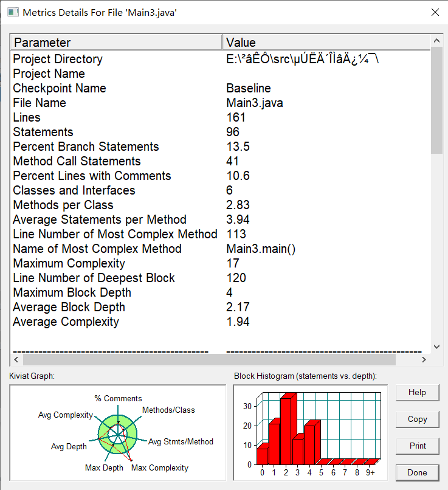Screen dimensions: 448x490
Task: Click the vertical scrollbar up arrow
Action: tap(436, 40)
